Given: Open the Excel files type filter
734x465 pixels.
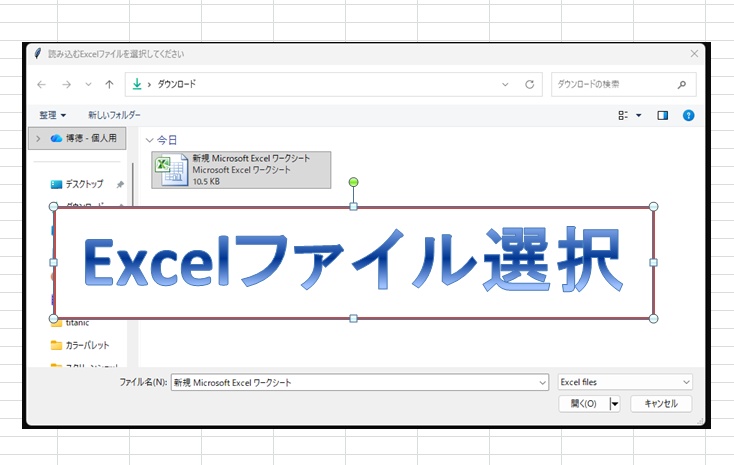Looking at the screenshot, I should click(625, 382).
